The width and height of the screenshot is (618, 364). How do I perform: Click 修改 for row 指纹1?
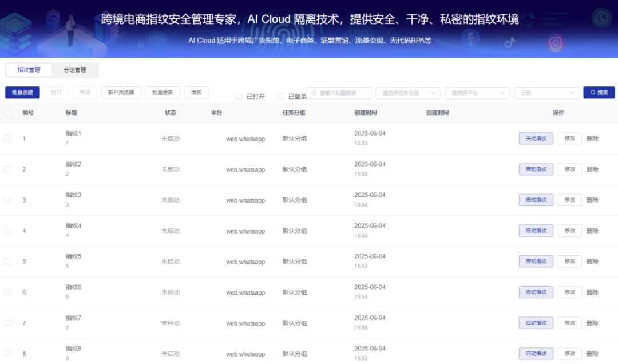(570, 139)
